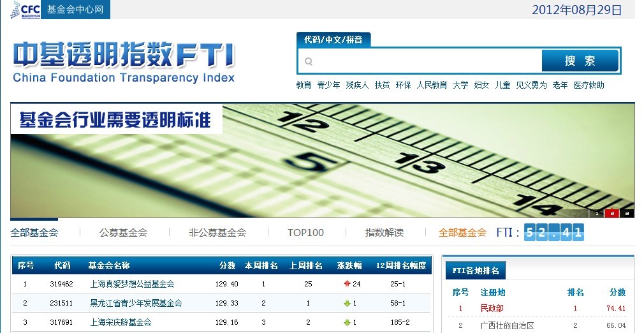The height and width of the screenshot is (333, 644).
Task: Click the 青少年 keyword link
Action: point(328,85)
